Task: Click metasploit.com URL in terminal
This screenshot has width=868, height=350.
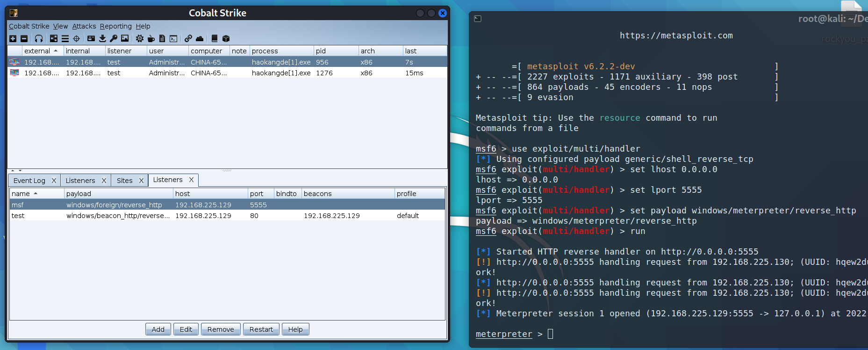Action: (676, 36)
